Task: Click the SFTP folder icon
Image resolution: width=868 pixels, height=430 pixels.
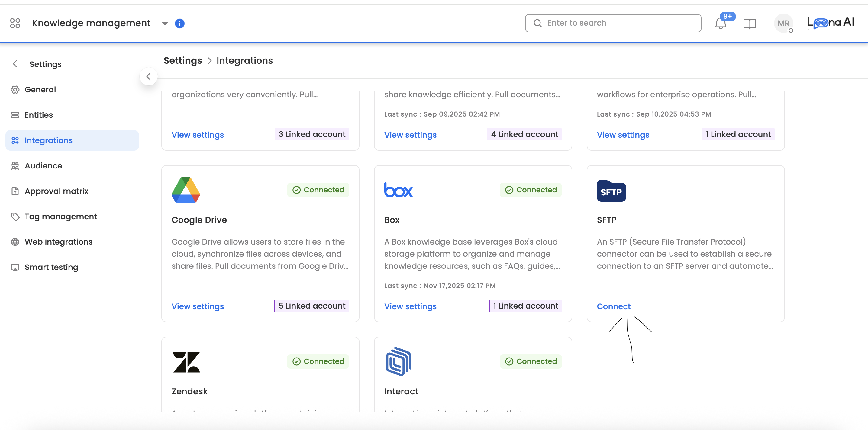Action: coord(611,191)
